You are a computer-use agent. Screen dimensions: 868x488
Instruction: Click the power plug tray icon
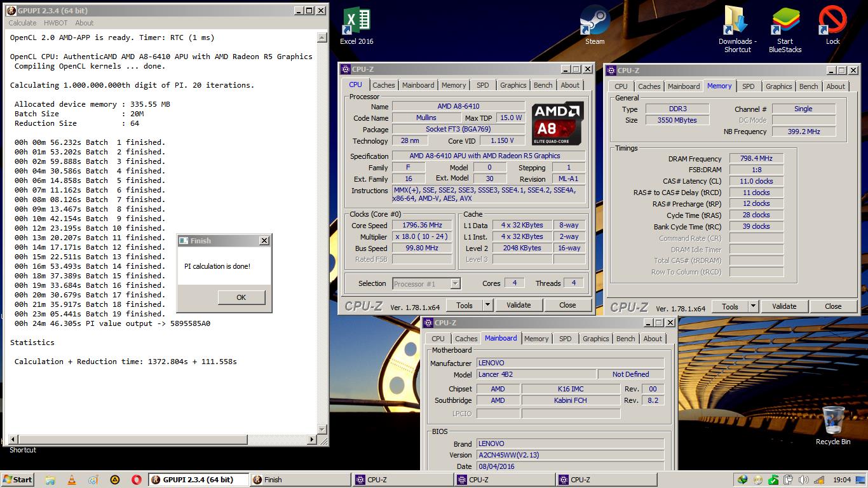pos(788,480)
